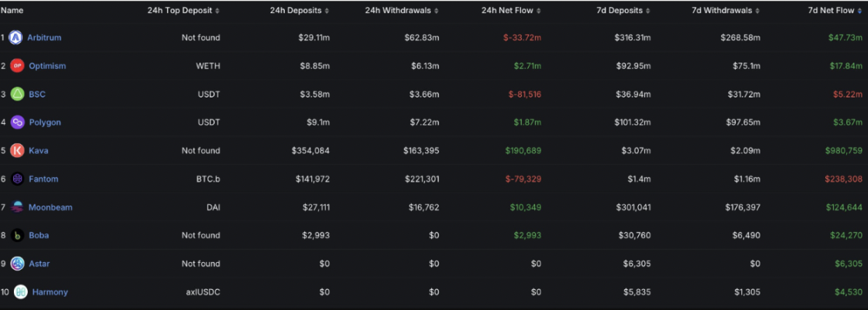This screenshot has height=310, width=868.
Task: Sort by 24h Deposits column arrows
Action: 327,11
